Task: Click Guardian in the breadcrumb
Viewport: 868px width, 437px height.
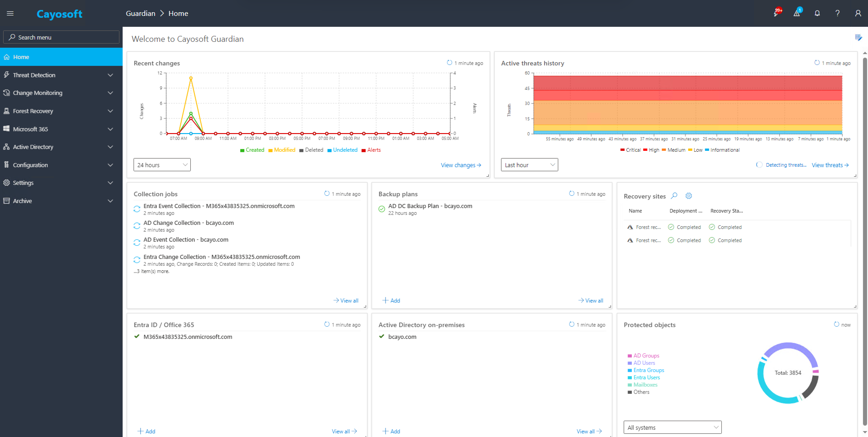Action: [141, 13]
